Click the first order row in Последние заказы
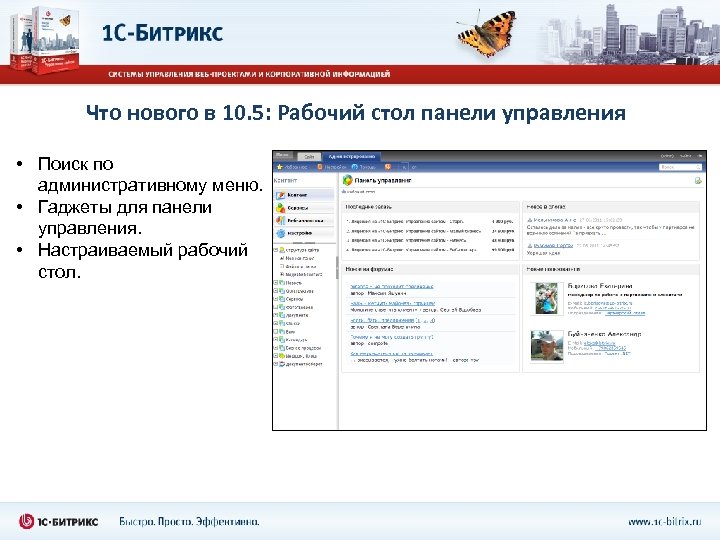 (430, 221)
